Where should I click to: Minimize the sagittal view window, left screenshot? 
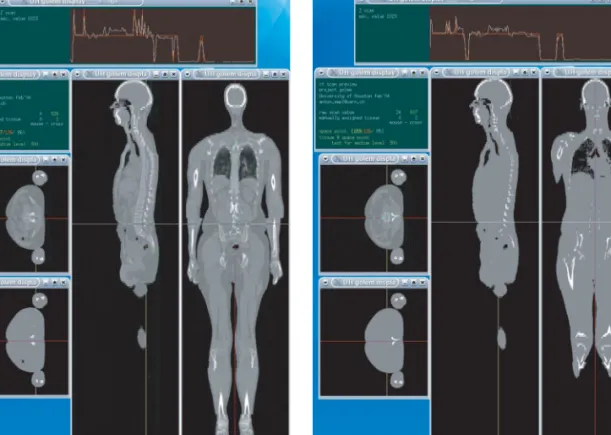(x=156, y=74)
